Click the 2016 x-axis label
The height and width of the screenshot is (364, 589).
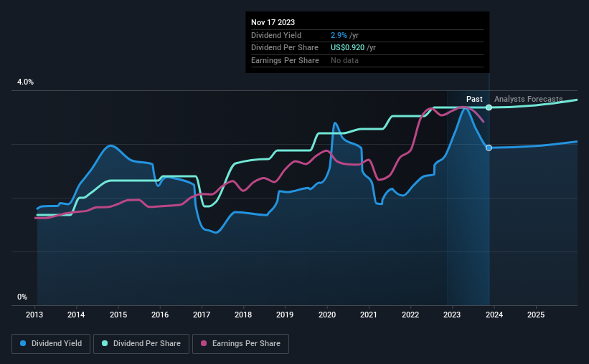pyautogui.click(x=160, y=315)
